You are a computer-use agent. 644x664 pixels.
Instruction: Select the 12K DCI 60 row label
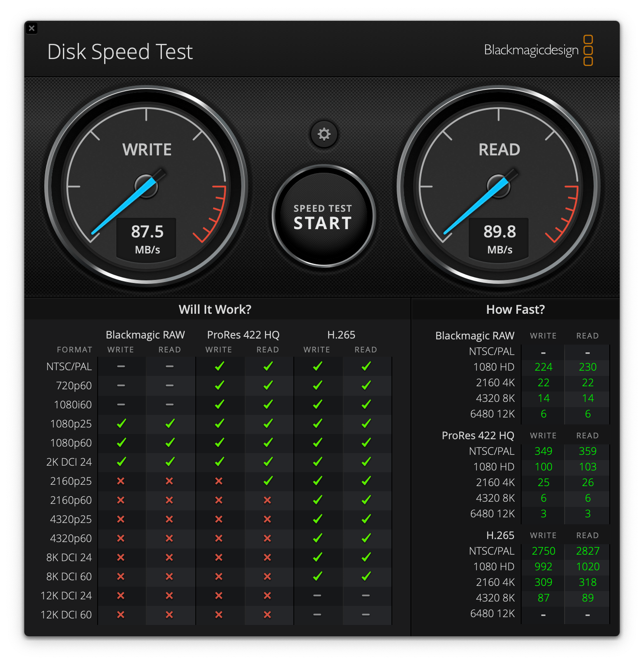point(66,615)
